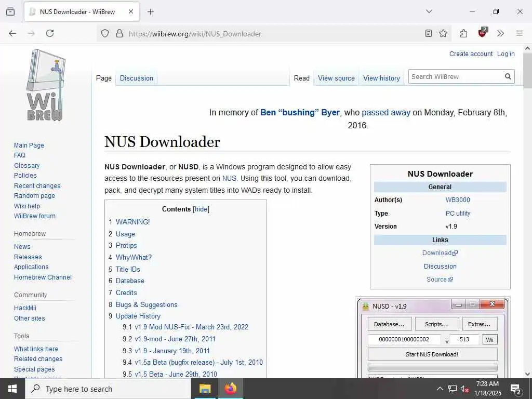Show hidden system tray icons

pos(440,389)
